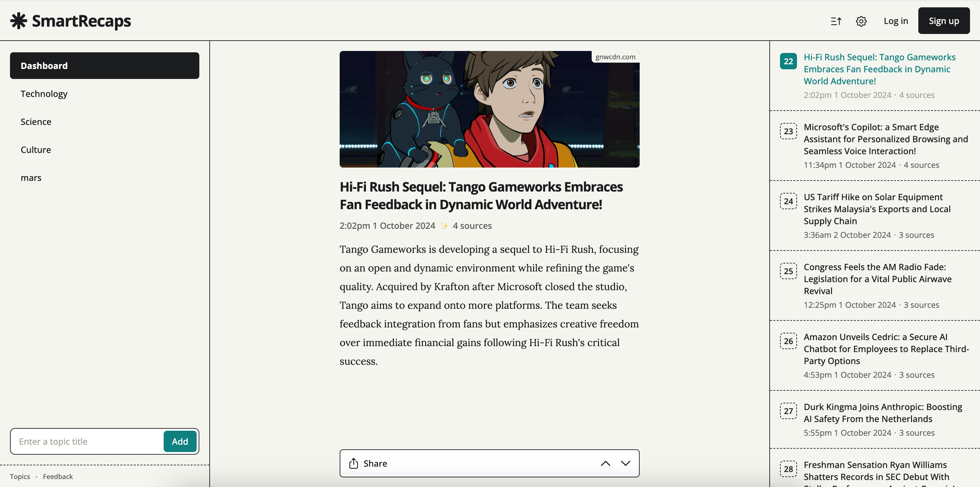Go to next story with down chevron
This screenshot has width=980, height=487.
point(625,463)
